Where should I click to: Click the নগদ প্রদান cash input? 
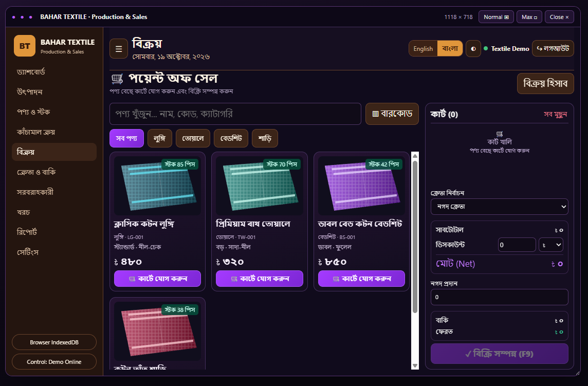click(x=500, y=297)
